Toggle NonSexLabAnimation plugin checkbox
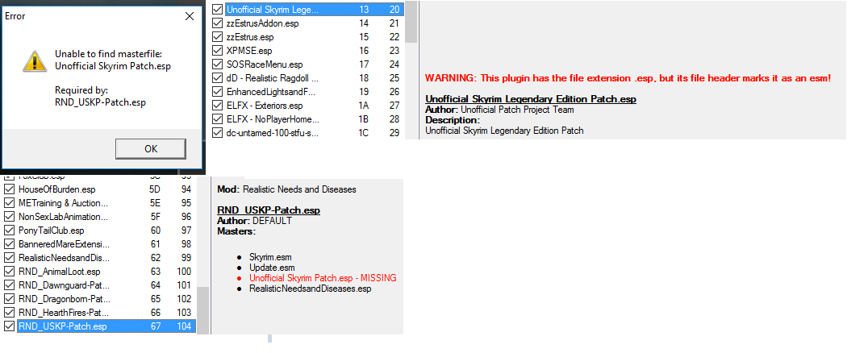 [9, 217]
